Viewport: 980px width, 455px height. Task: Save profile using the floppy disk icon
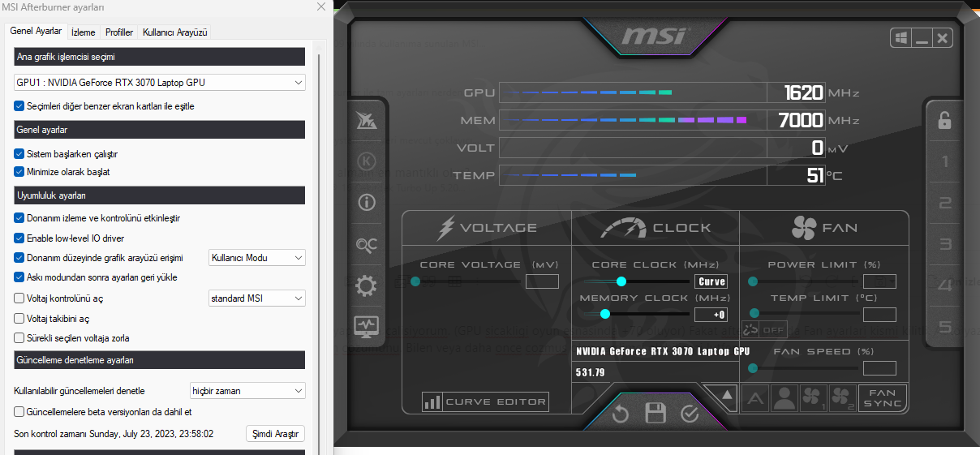click(x=655, y=414)
